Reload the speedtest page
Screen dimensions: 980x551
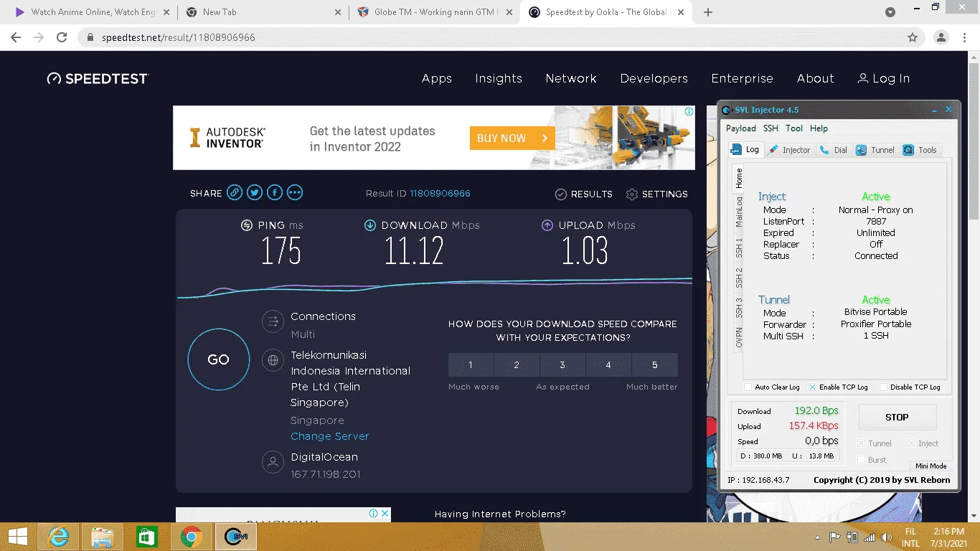click(62, 37)
